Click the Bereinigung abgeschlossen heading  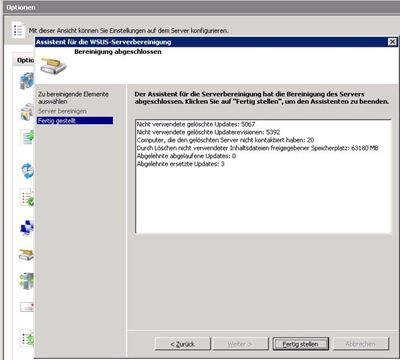coord(118,52)
